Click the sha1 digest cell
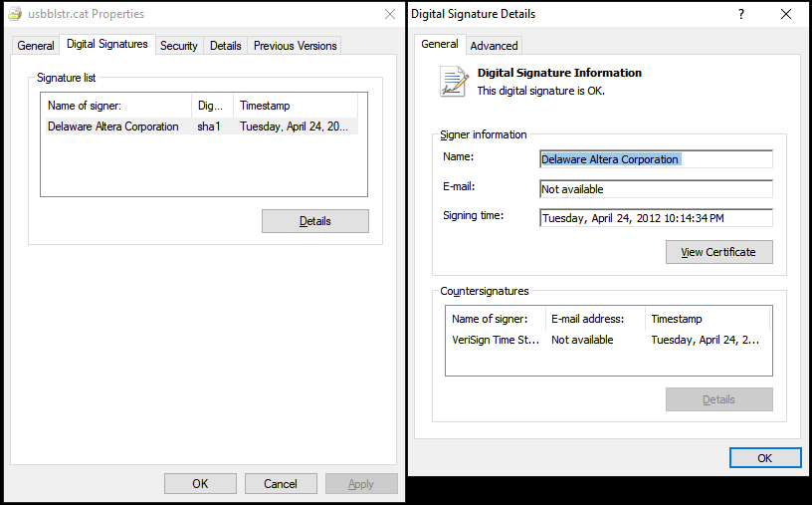Image resolution: width=812 pixels, height=505 pixels. click(209, 126)
